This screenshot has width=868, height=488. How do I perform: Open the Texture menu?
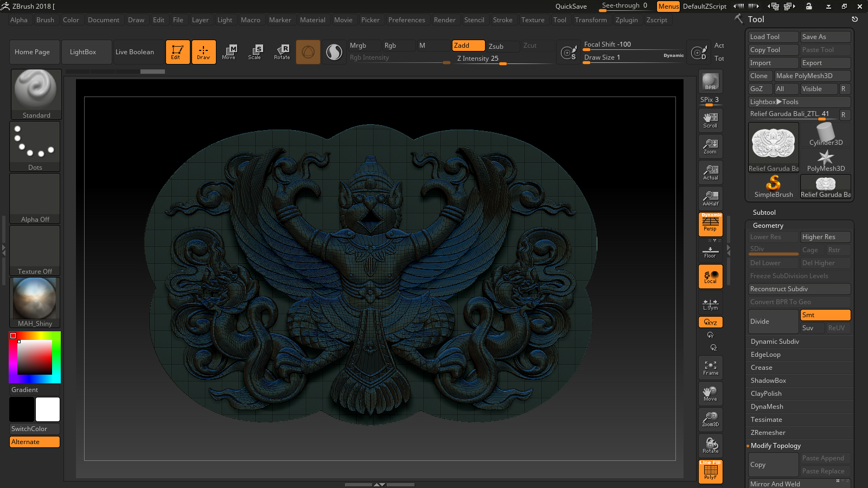[533, 20]
